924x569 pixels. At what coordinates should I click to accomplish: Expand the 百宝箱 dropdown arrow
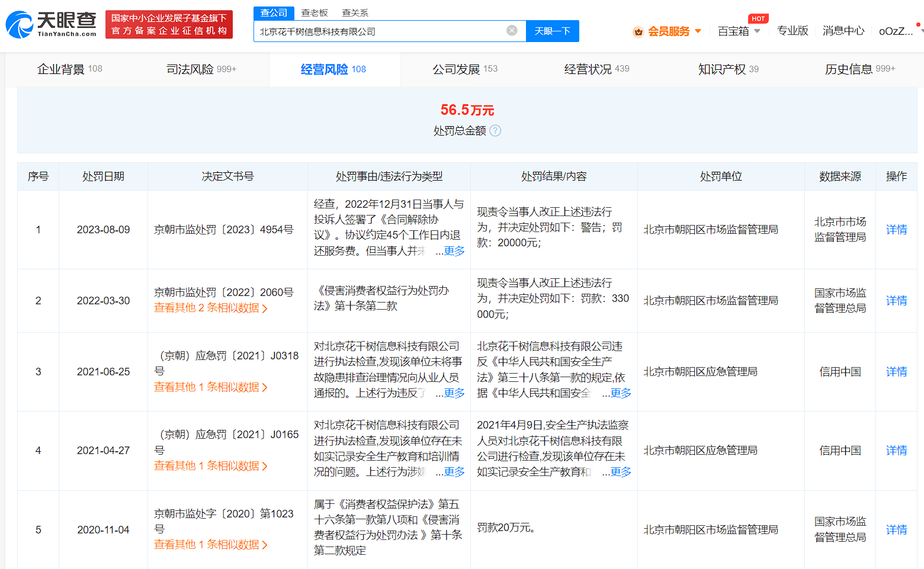(x=757, y=31)
